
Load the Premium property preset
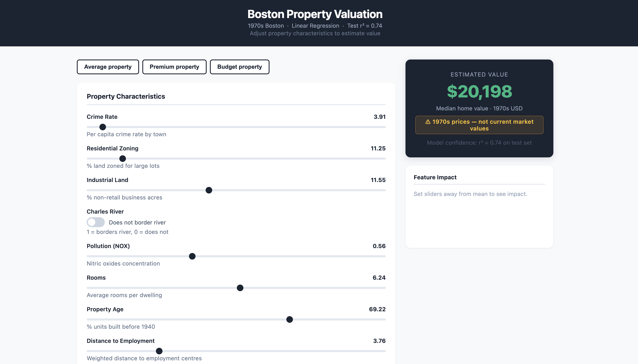174,67
